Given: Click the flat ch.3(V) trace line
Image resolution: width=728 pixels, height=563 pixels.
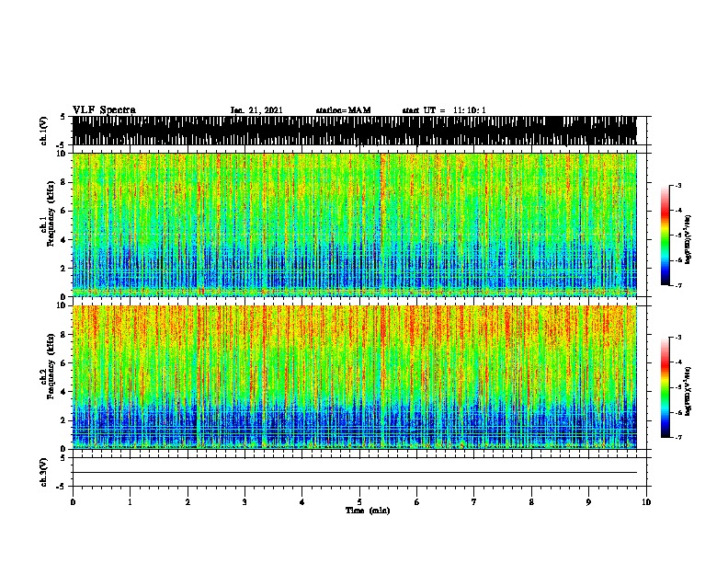Looking at the screenshot, I should click(355, 473).
